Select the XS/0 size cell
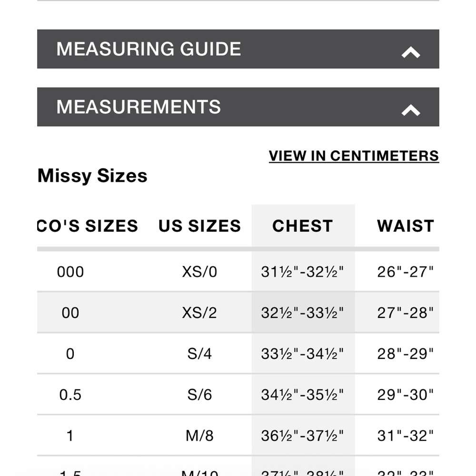This screenshot has width=476, height=476. 199,272
